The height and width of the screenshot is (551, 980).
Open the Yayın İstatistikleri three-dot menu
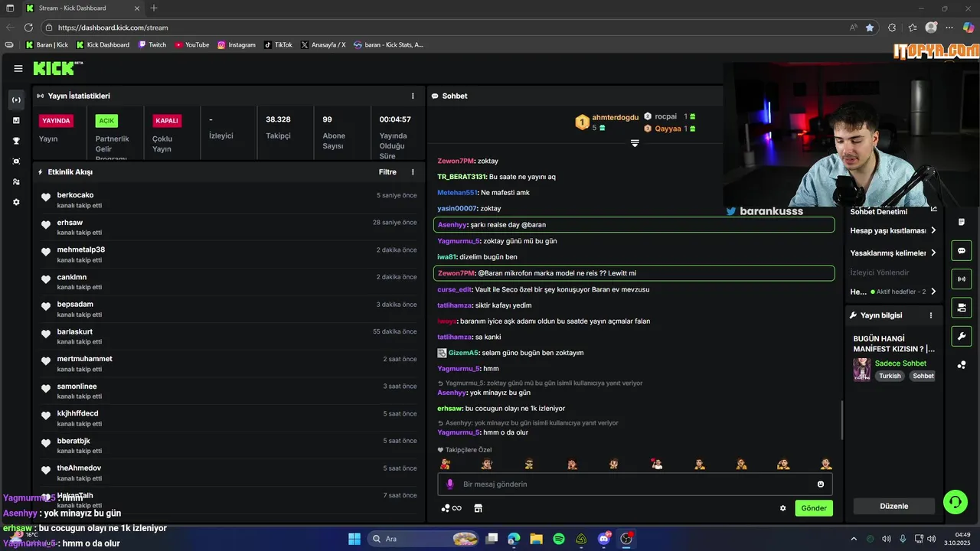(x=413, y=96)
